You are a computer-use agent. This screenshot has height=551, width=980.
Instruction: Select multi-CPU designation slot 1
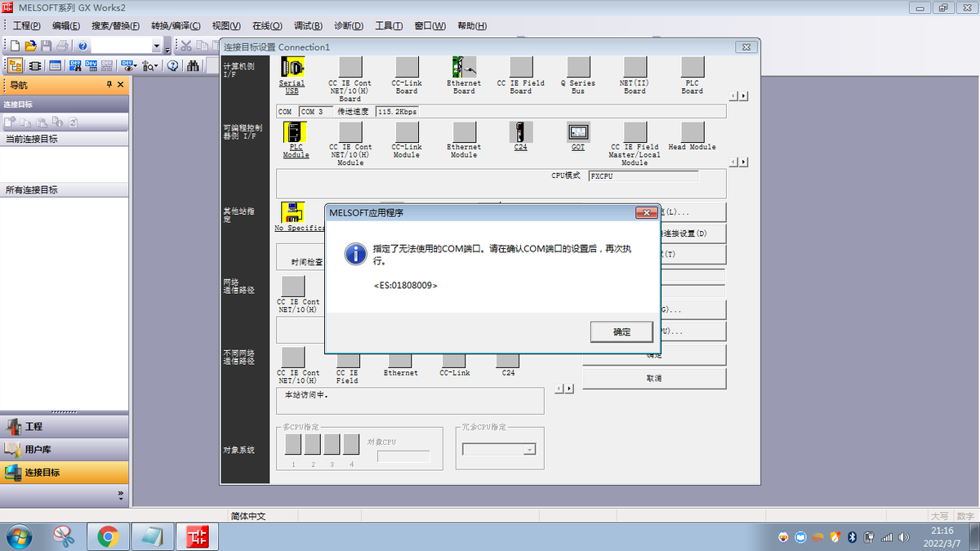[292, 442]
